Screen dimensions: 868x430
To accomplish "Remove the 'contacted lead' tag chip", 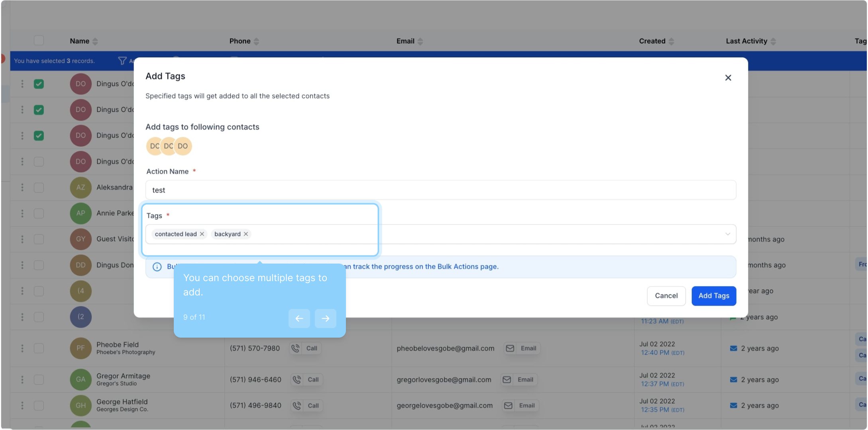I will pos(202,234).
